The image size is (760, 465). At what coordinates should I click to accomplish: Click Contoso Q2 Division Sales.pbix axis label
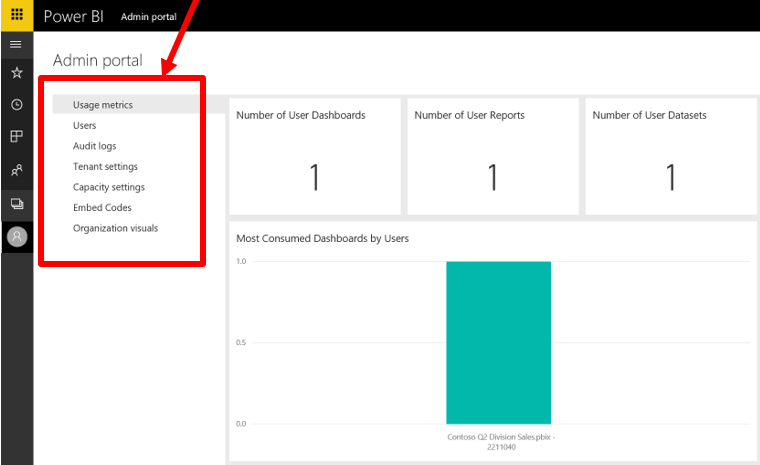tap(501, 442)
